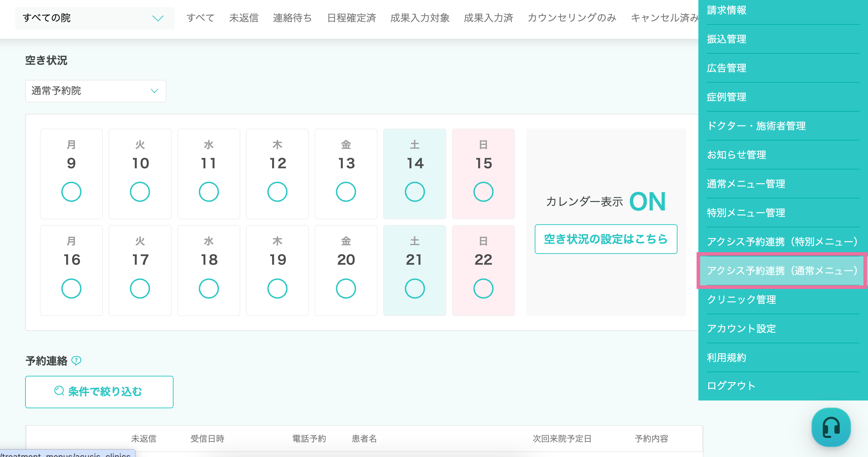The height and width of the screenshot is (457, 868).
Task: Expand the すべての院 clinic dropdown
Action: tap(95, 18)
